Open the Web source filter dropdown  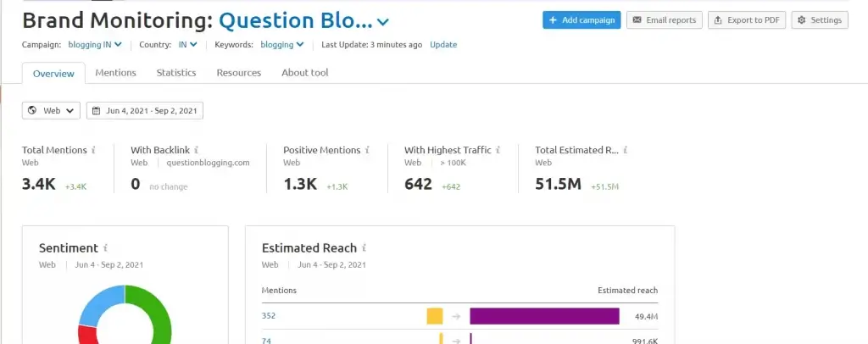pyautogui.click(x=51, y=110)
